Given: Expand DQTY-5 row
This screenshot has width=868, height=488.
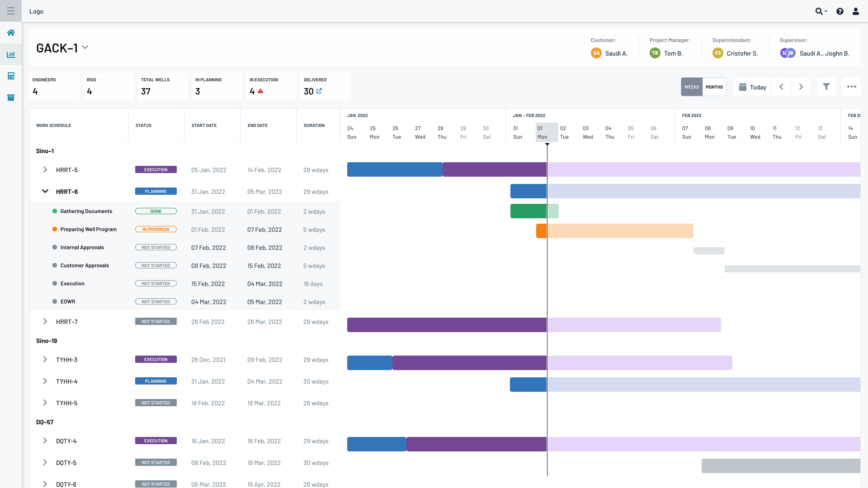Looking at the screenshot, I should [x=45, y=462].
